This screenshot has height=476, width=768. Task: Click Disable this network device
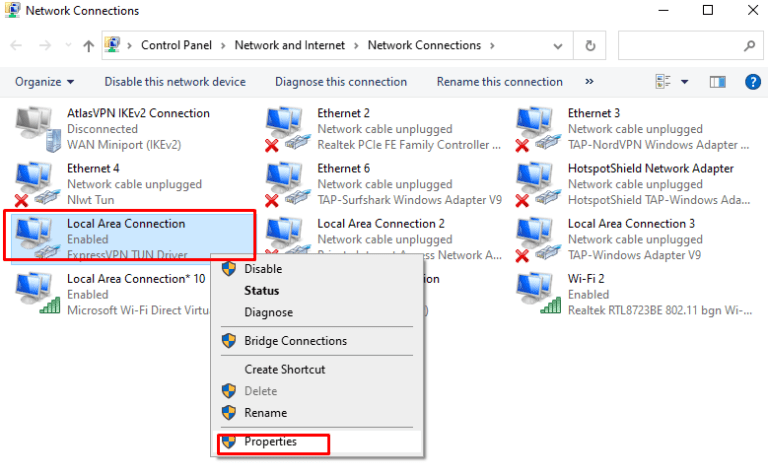(x=175, y=82)
